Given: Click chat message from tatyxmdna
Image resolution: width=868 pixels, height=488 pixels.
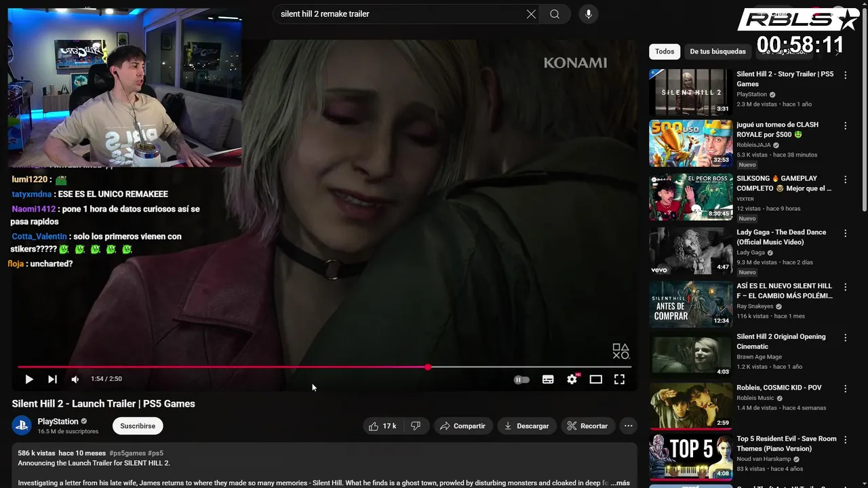Looking at the screenshot, I should click(x=90, y=194).
